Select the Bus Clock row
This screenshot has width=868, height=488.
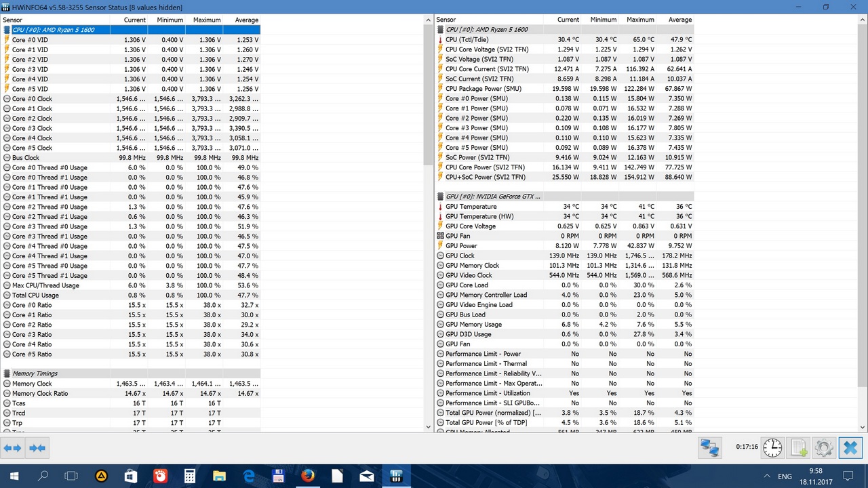point(131,158)
